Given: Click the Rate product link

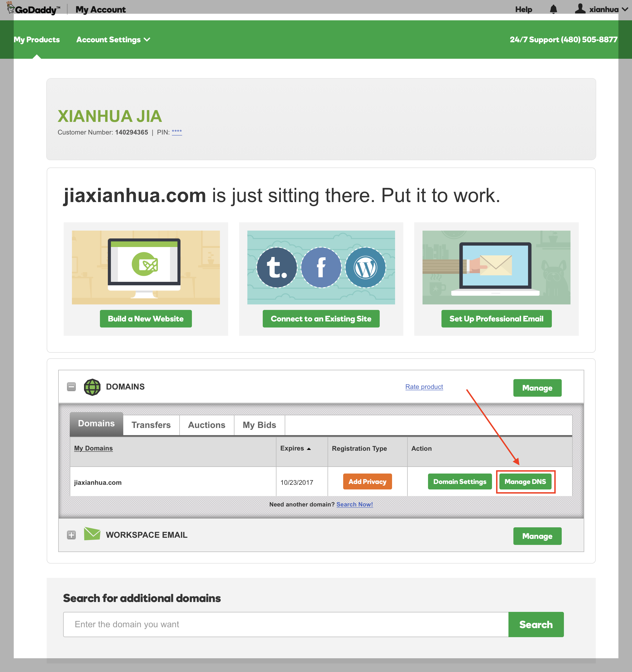Looking at the screenshot, I should coord(424,387).
